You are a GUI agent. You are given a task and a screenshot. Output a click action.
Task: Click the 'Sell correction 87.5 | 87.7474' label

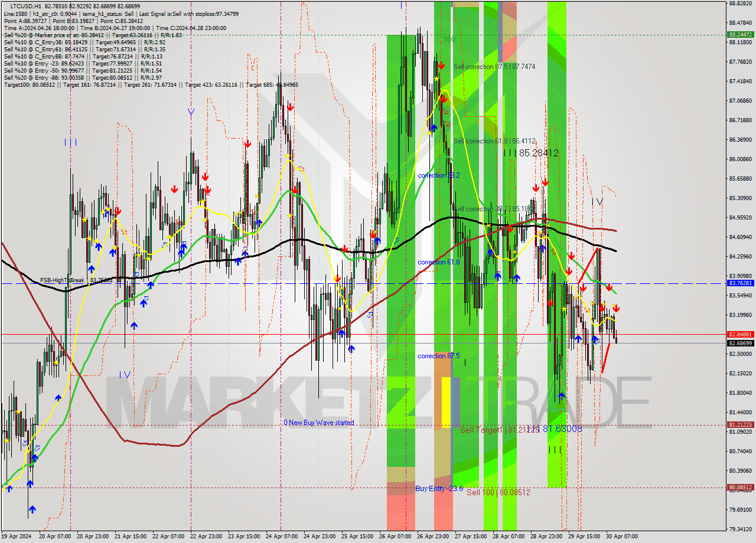point(494,67)
